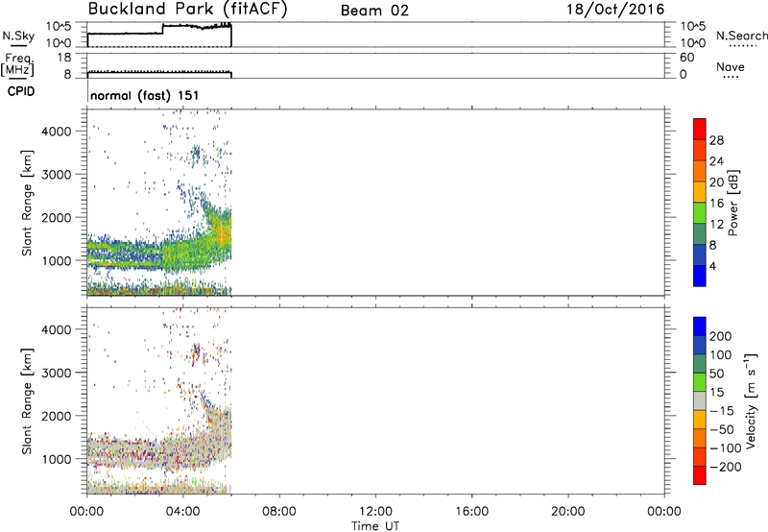Click the dotted line sample under Nave
This screenshot has width=768, height=532.
click(731, 78)
